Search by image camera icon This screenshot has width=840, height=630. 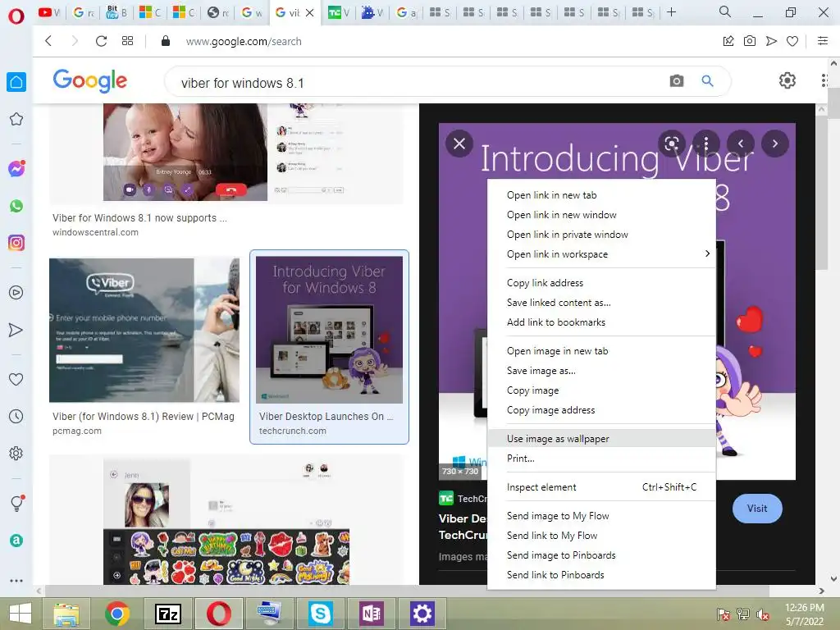pyautogui.click(x=677, y=81)
